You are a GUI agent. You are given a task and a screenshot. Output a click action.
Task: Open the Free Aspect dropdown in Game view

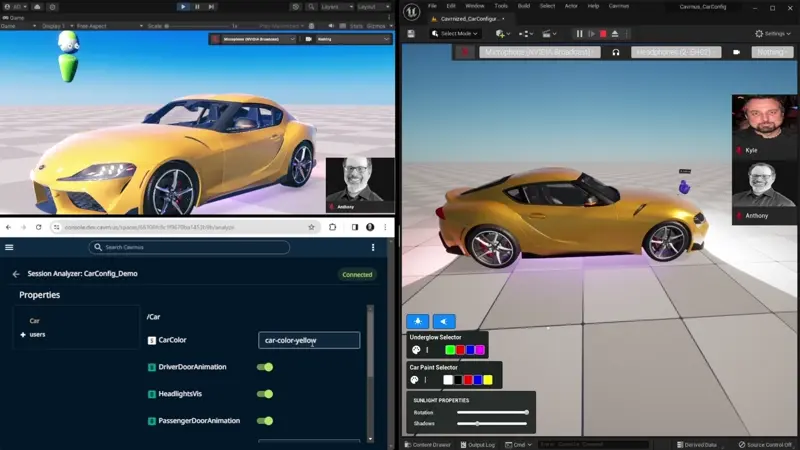(x=109, y=26)
